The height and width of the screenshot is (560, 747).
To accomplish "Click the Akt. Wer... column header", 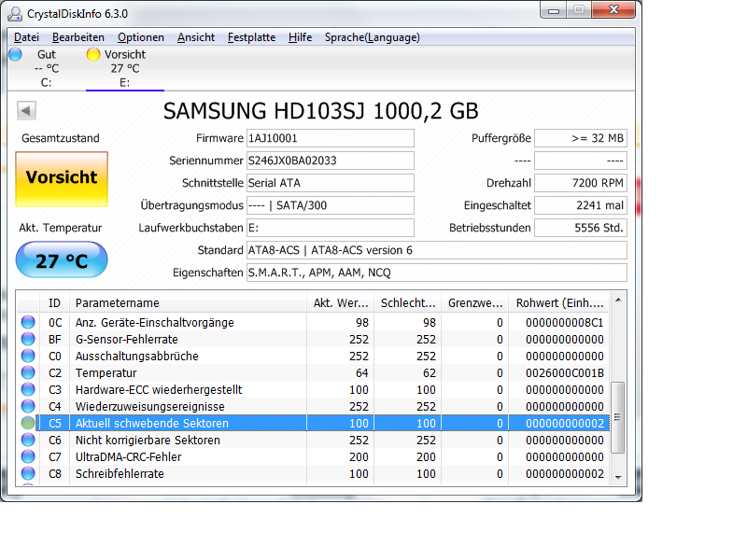I will pyautogui.click(x=340, y=302).
